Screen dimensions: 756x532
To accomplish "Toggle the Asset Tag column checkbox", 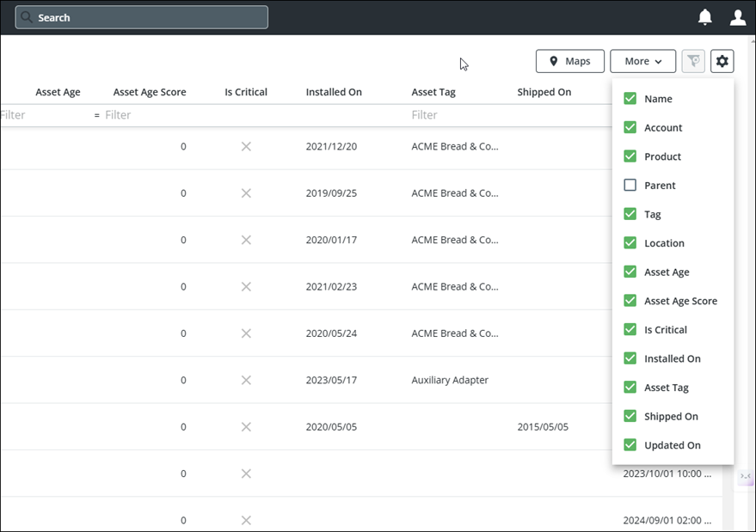I will (x=630, y=388).
